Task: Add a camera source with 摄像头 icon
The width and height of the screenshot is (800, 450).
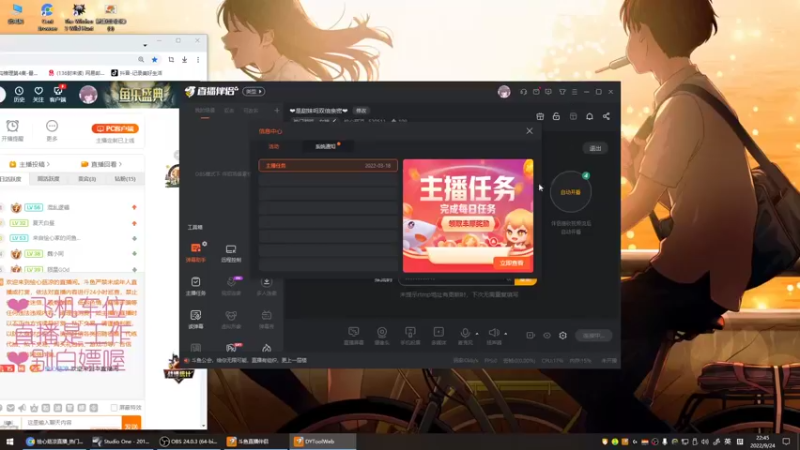Action: coord(382,336)
